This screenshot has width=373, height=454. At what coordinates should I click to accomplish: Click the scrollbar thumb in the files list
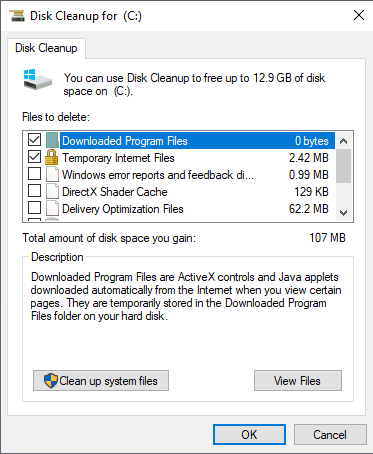click(x=344, y=166)
